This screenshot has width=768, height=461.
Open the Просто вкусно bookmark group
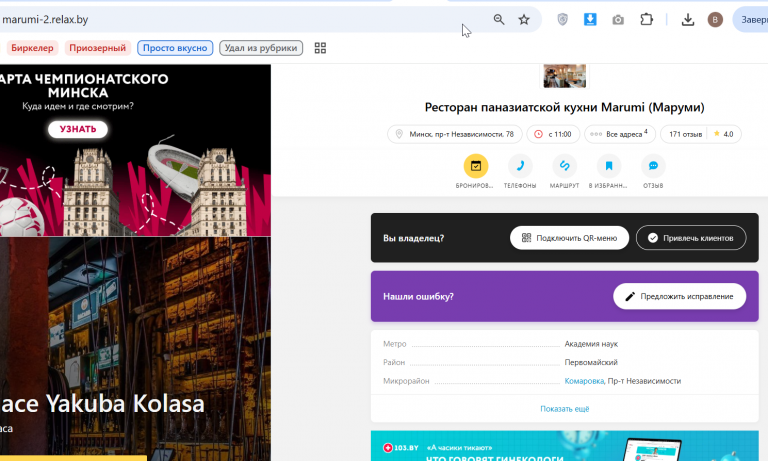[x=175, y=48]
